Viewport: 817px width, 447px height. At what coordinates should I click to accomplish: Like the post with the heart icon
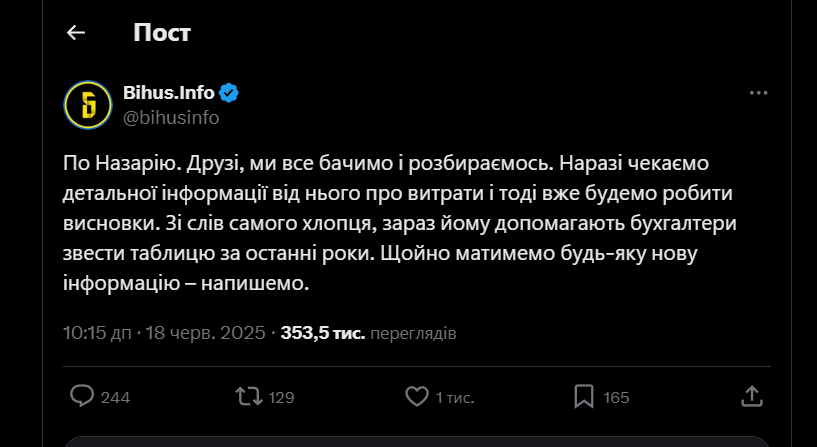pyautogui.click(x=416, y=396)
